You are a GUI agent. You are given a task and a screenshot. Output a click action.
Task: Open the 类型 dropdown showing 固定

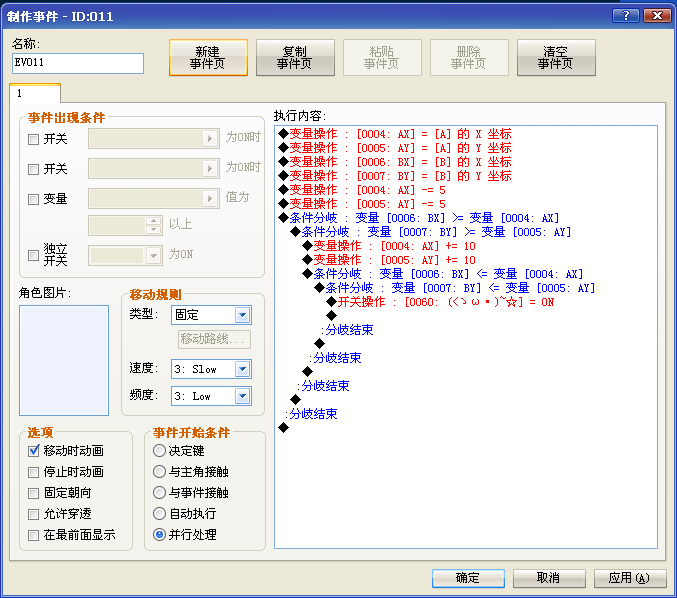[211, 315]
